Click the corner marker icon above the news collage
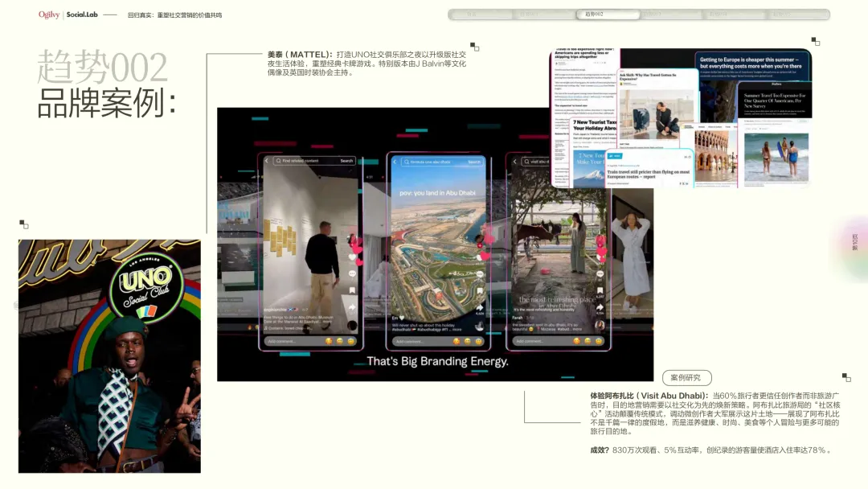Screen dimensions: 868x489 816,42
